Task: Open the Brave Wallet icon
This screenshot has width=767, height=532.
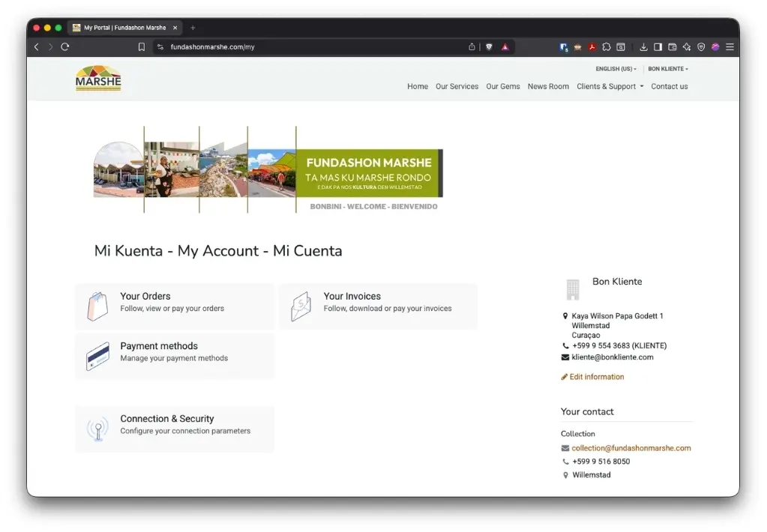Action: tap(673, 47)
